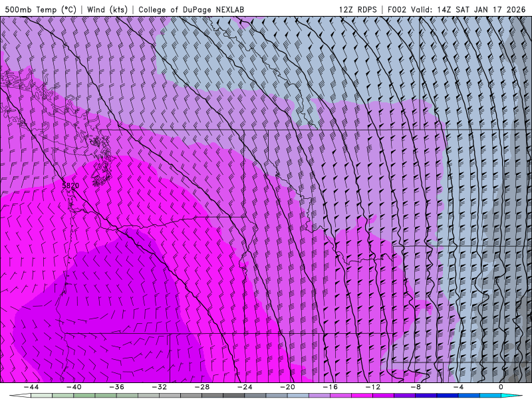The width and height of the screenshot is (532, 399).
Task: Click the '-40' color scale label
Action: click(74, 387)
